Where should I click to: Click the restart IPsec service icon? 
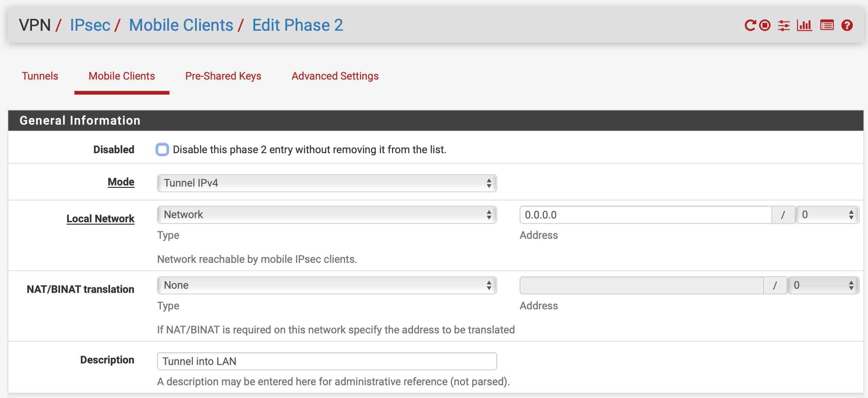(750, 26)
